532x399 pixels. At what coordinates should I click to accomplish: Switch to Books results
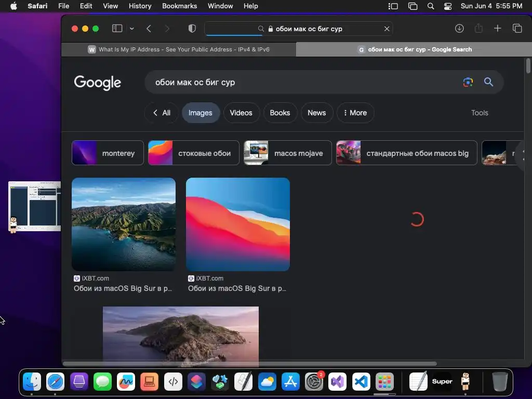point(280,113)
